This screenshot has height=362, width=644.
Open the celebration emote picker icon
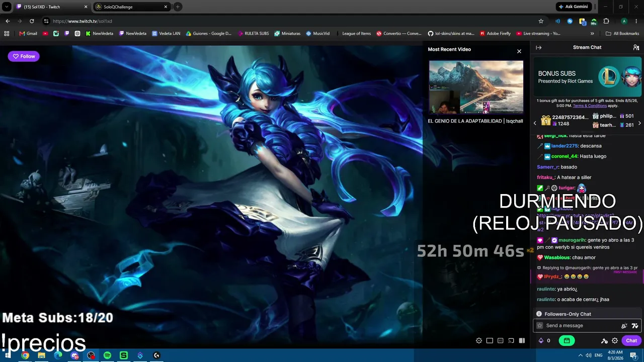pos(624,326)
